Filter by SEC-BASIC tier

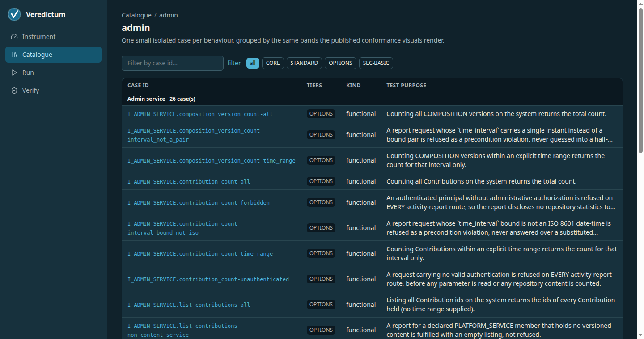(x=376, y=63)
